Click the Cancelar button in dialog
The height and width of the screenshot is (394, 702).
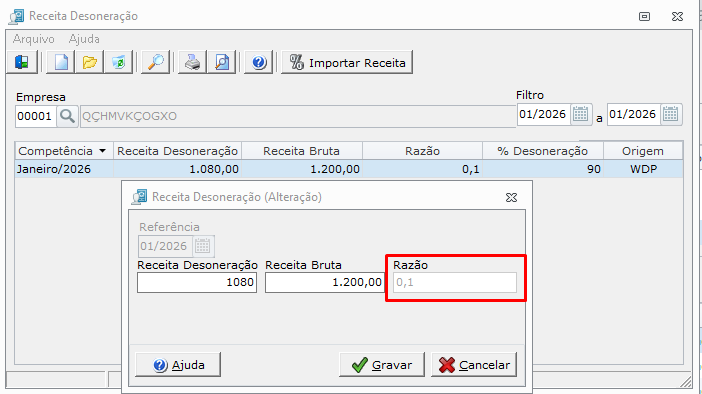click(474, 365)
